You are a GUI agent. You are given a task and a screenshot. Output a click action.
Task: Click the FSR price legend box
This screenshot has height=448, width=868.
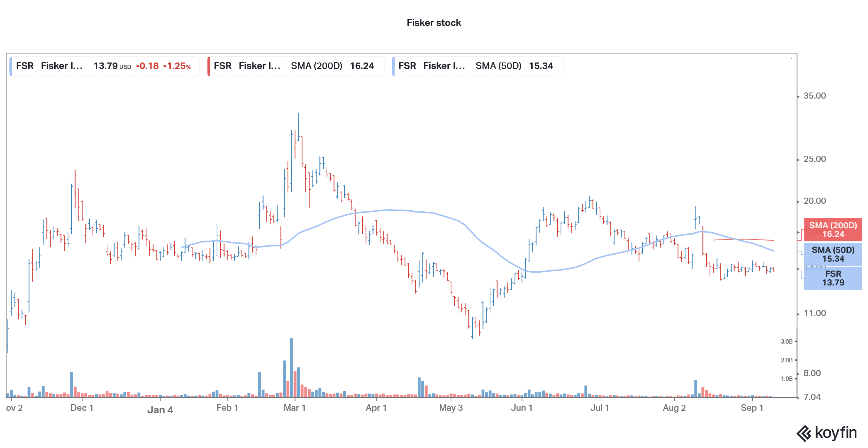tap(105, 66)
